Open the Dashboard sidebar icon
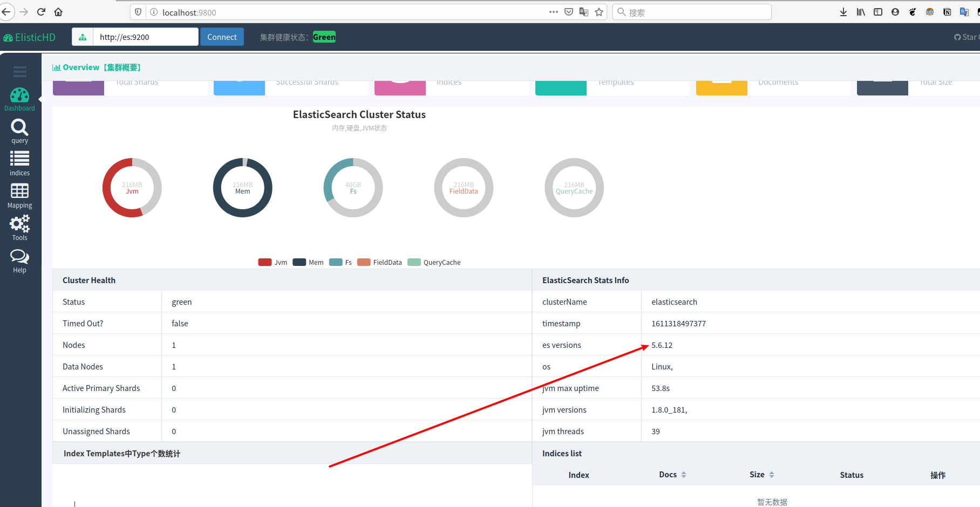 click(x=19, y=100)
